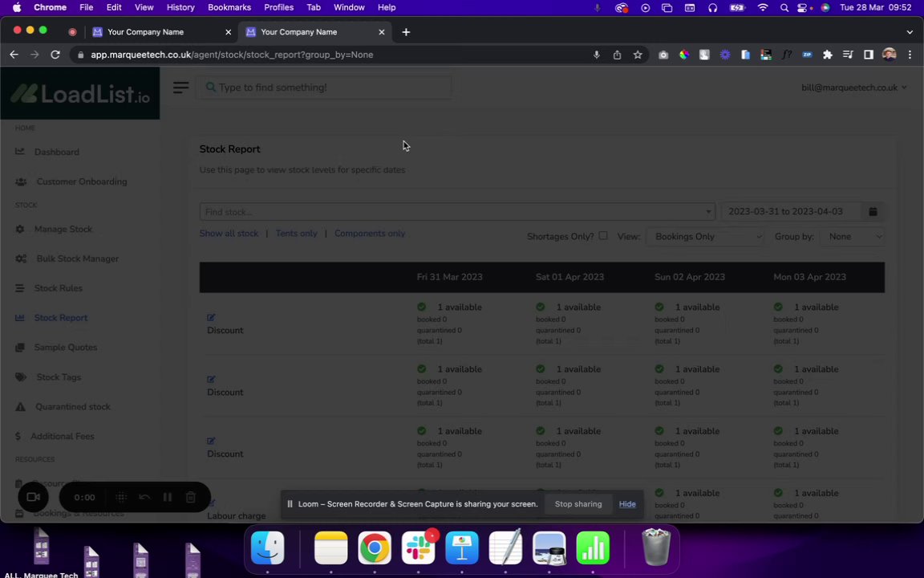The height and width of the screenshot is (578, 924).
Task: Open the Bookmarks menu
Action: 229,8
